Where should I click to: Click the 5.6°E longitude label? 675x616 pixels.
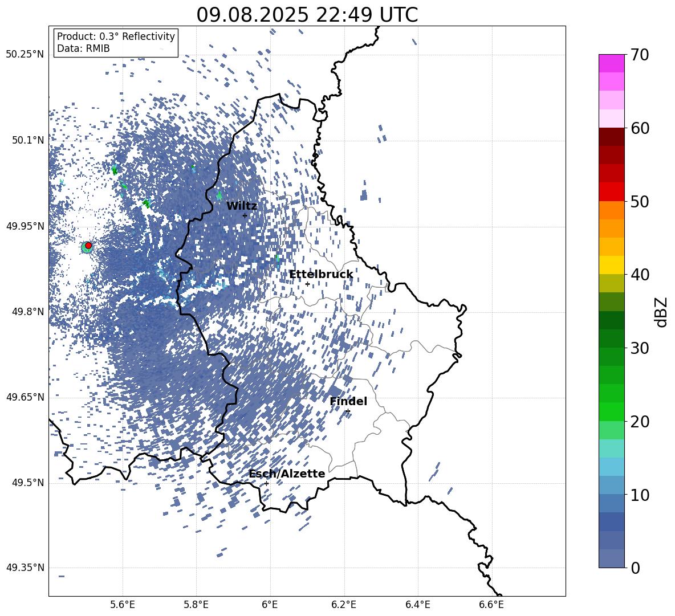click(x=122, y=605)
